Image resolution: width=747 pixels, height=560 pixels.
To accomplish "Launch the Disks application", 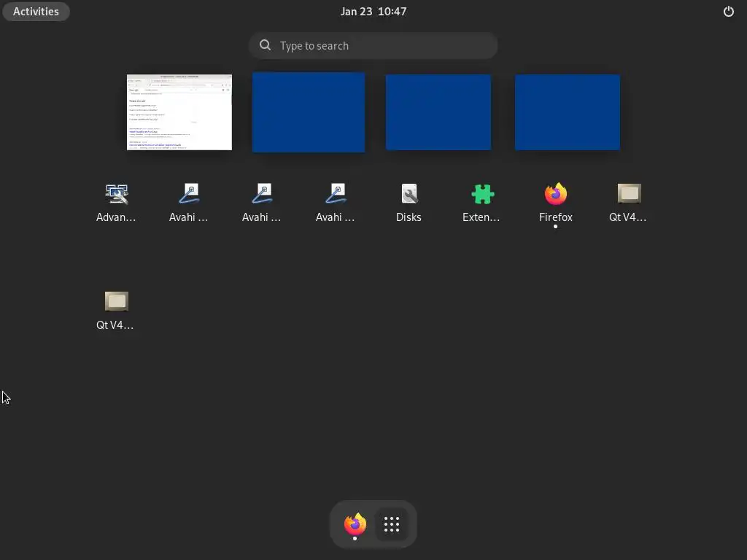I will 409,203.
